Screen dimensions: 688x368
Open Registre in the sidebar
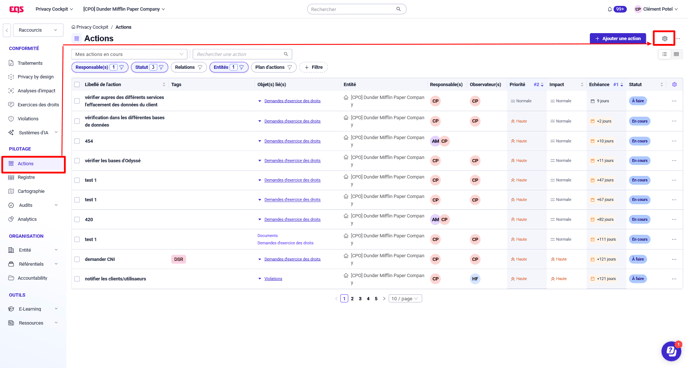click(x=26, y=177)
